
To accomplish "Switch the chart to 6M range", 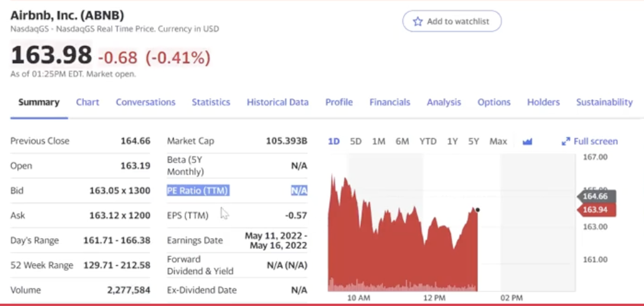I will tap(402, 142).
